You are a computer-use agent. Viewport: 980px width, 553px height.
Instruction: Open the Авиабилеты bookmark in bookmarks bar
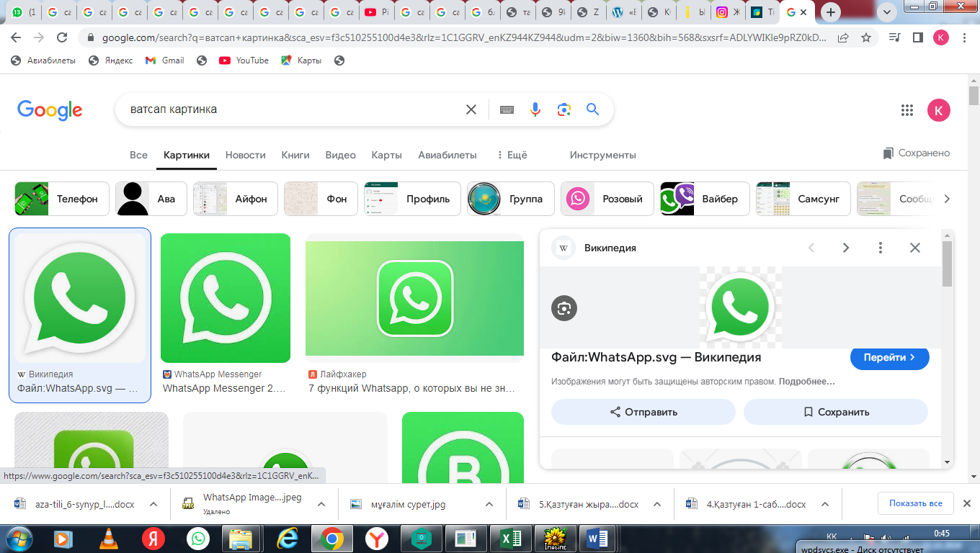(x=43, y=60)
